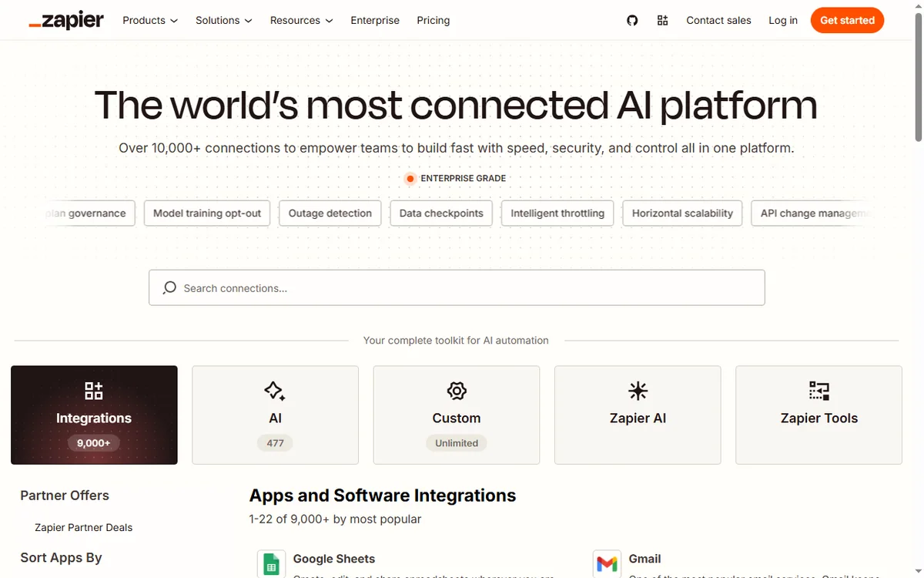Open the Enterprise page
The width and height of the screenshot is (924, 578).
click(x=375, y=21)
